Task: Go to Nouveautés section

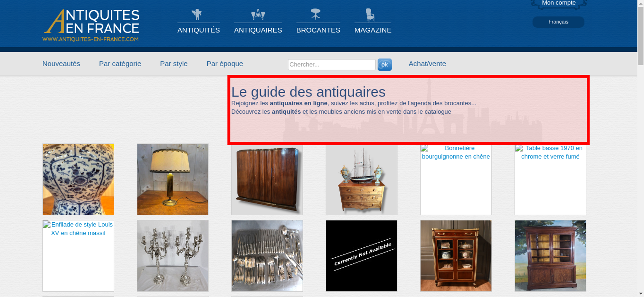Action: (61, 64)
